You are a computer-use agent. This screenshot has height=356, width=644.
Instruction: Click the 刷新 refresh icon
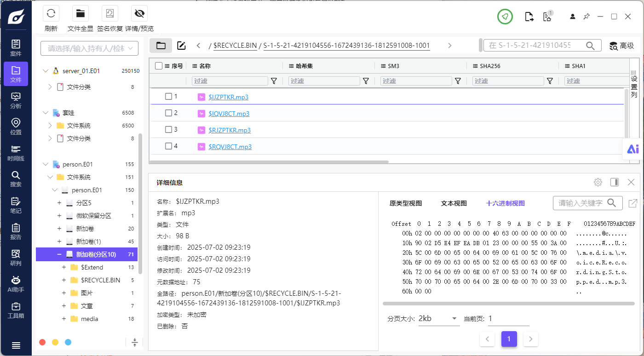[51, 13]
